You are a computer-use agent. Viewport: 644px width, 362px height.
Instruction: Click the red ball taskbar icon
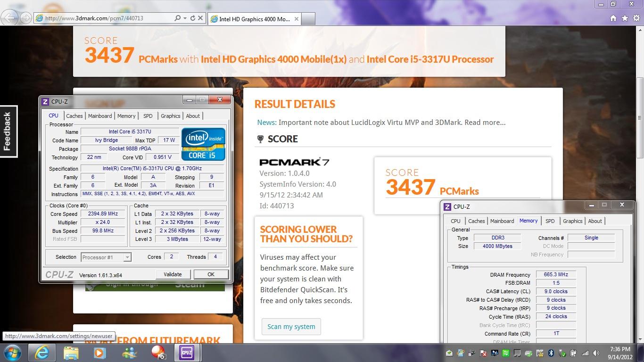pos(158,353)
